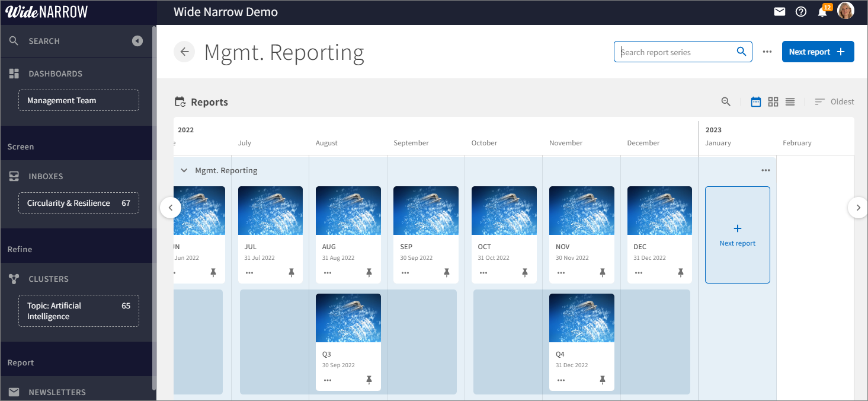Click the help question mark icon
The height and width of the screenshot is (401, 868).
pos(801,12)
